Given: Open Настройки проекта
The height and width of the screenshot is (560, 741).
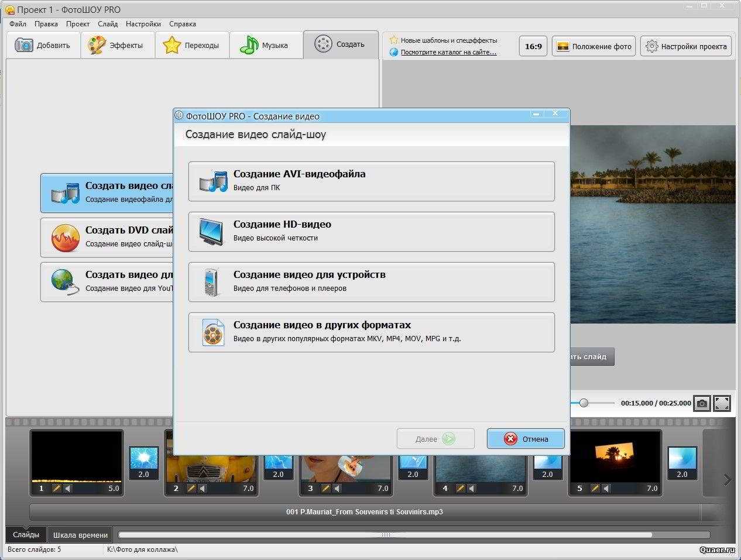Looking at the screenshot, I should (686, 46).
